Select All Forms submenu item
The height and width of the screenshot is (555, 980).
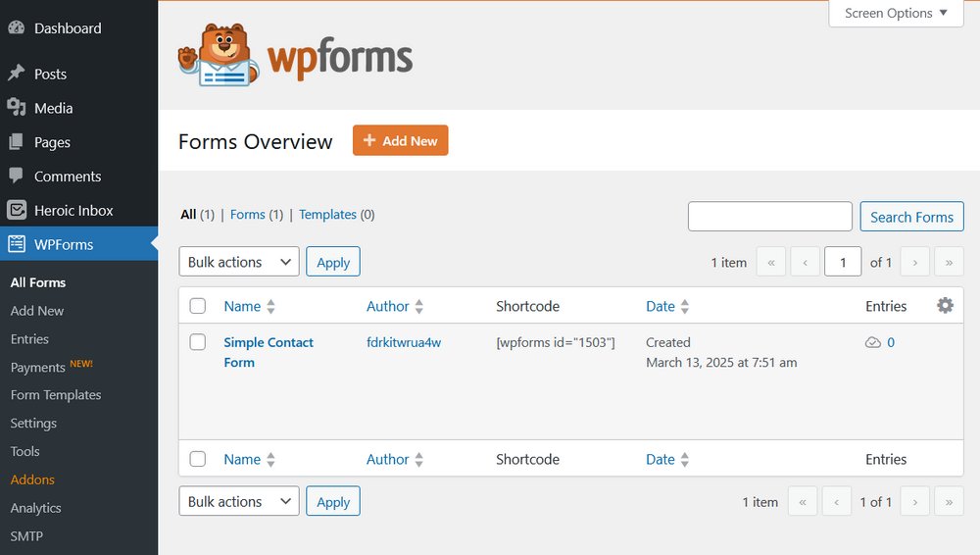38,282
